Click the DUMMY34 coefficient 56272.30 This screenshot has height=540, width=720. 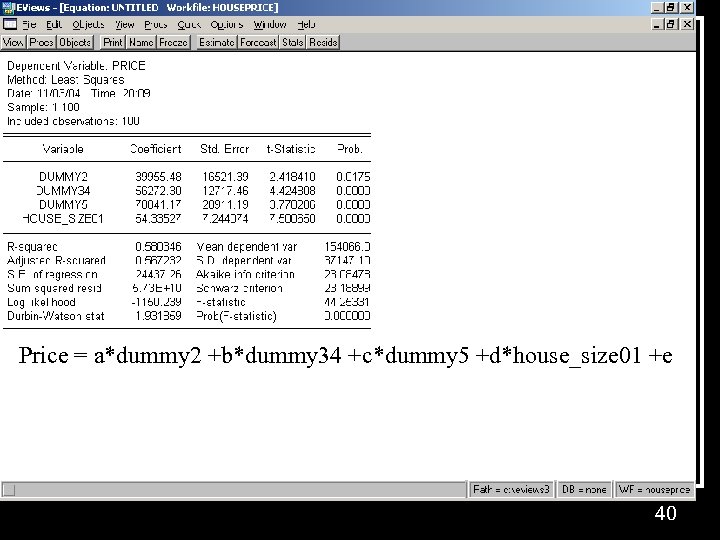coord(158,191)
